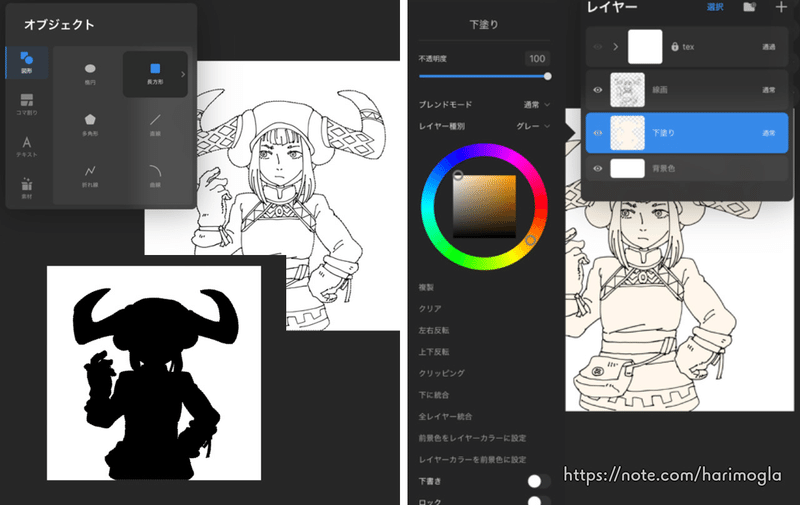Toggle the ロック lock switch
The image size is (800, 505).
pos(539,500)
